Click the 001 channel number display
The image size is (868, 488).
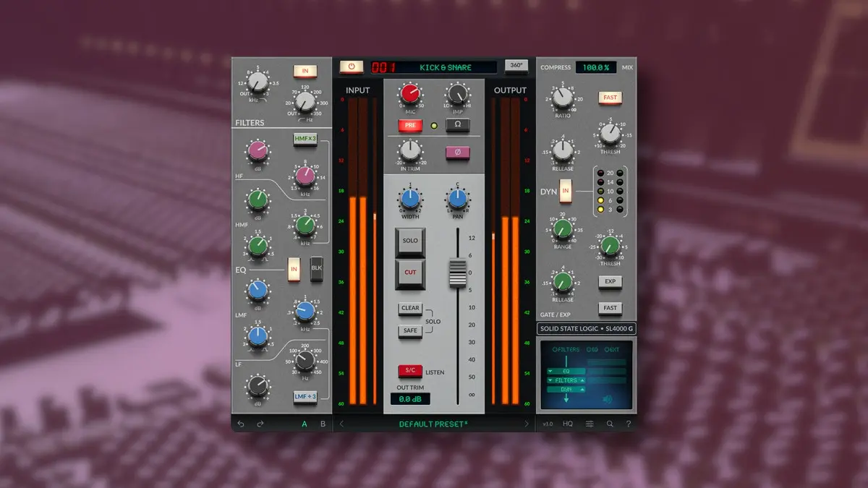coord(384,67)
